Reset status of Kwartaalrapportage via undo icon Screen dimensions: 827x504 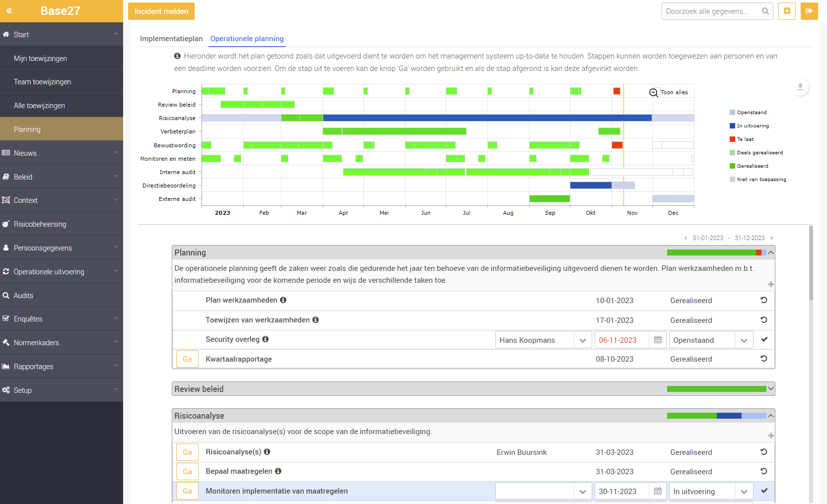click(x=764, y=359)
